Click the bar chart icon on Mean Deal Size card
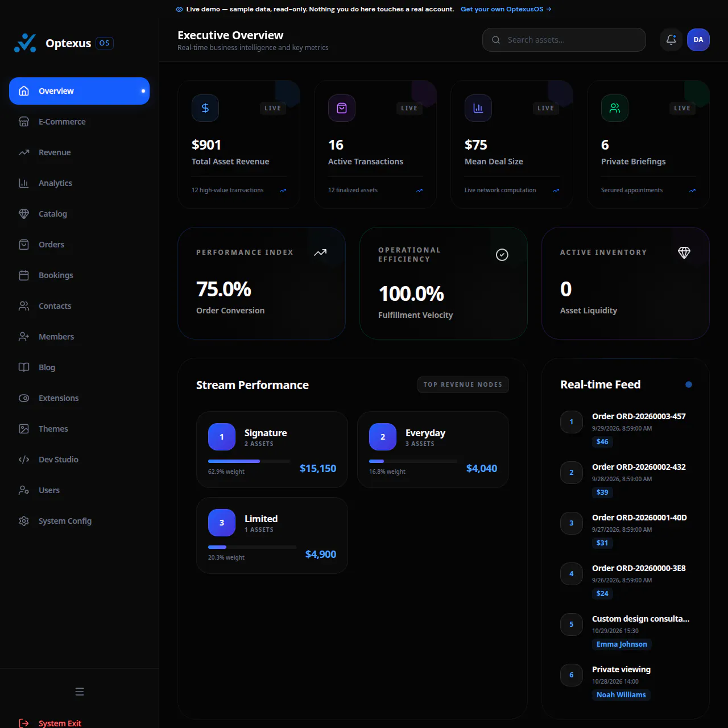The width and height of the screenshot is (728, 728). click(x=478, y=108)
